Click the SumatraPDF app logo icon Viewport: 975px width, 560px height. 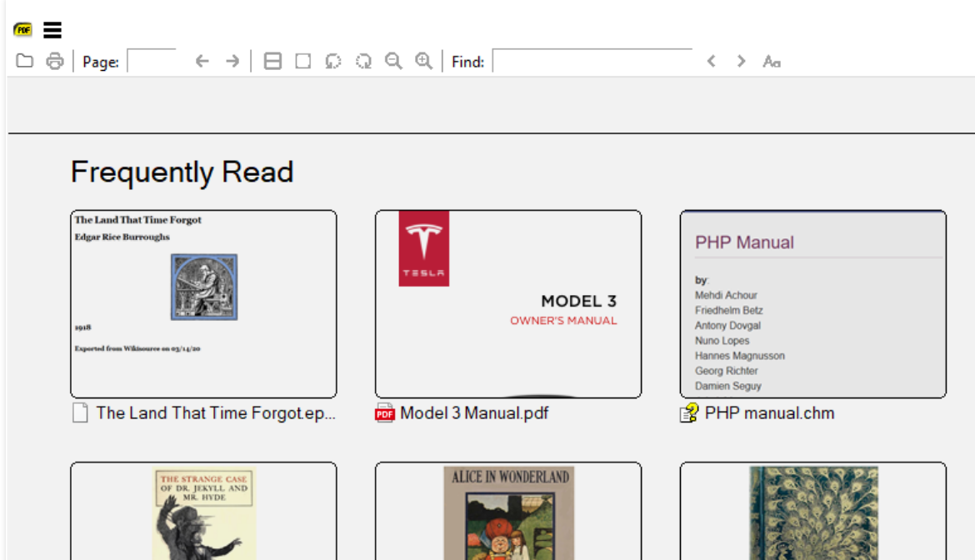coord(22,30)
